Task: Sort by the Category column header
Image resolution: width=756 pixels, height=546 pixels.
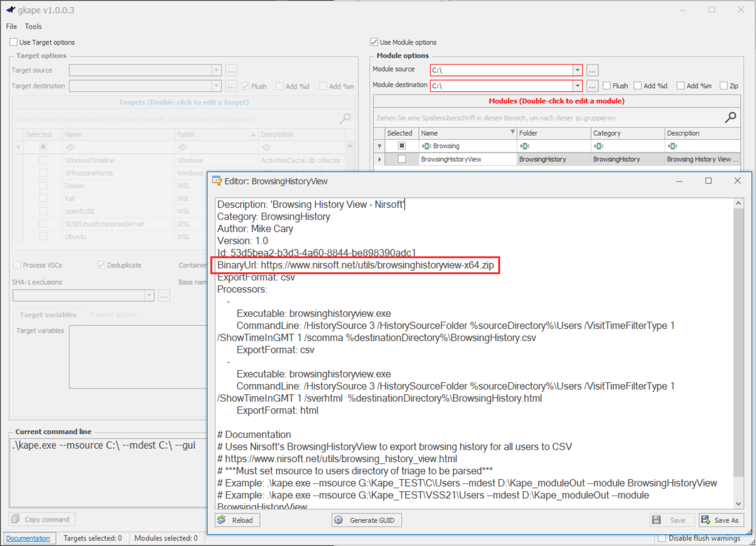Action: 628,133
